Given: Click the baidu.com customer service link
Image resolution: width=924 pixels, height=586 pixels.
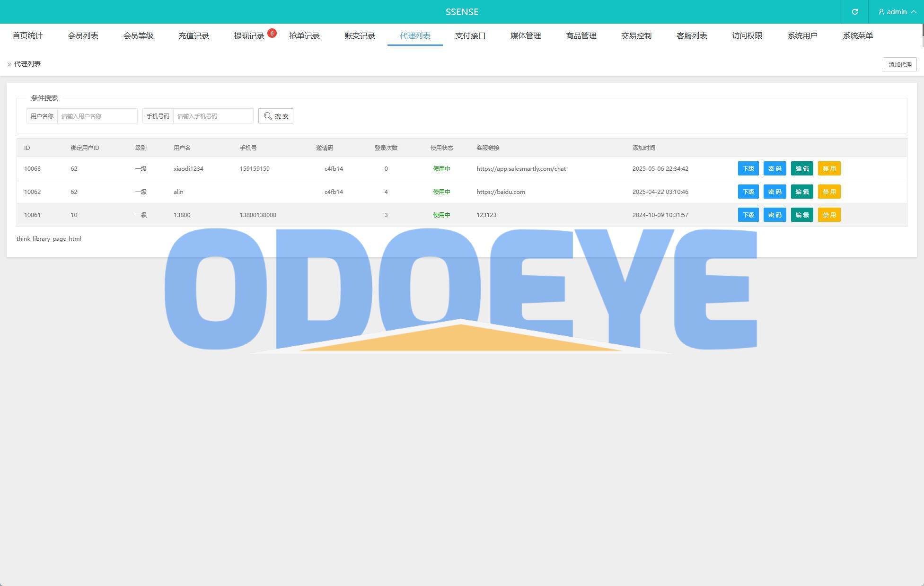Looking at the screenshot, I should [x=501, y=192].
